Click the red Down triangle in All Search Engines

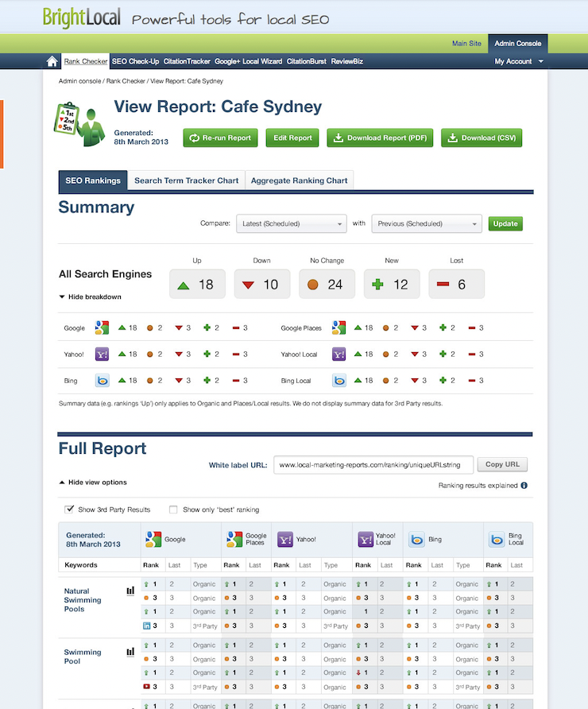click(x=248, y=285)
